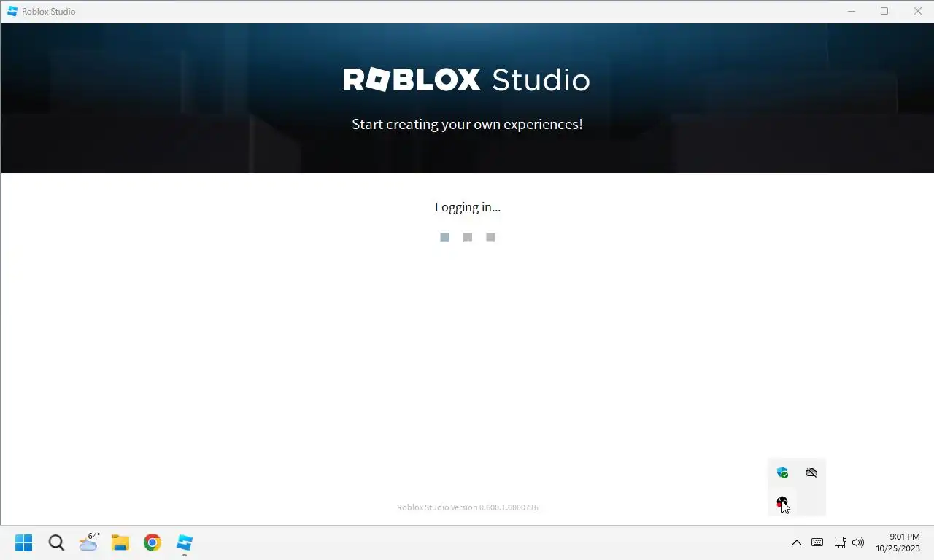Click the Roblox Studio version text
Image resolution: width=934 pixels, height=560 pixels.
click(x=468, y=507)
